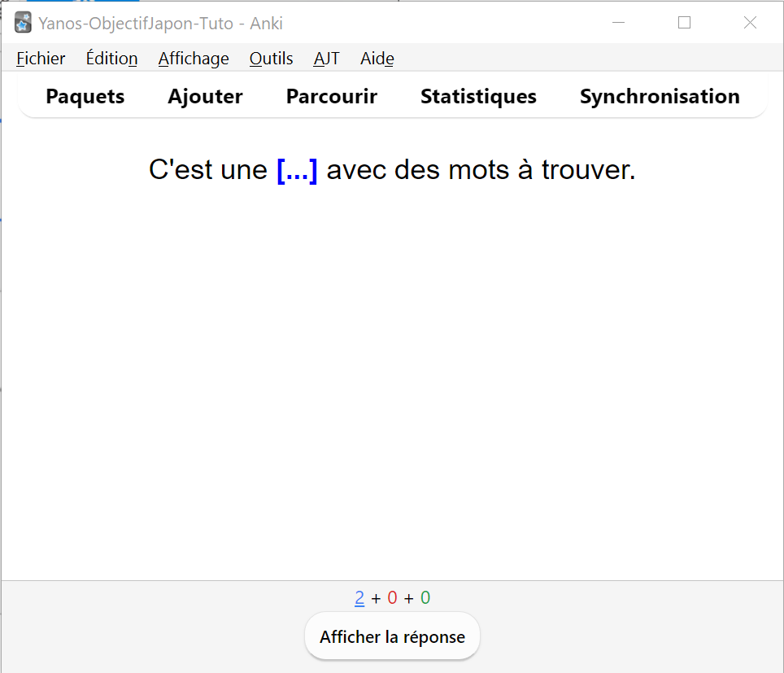Click Ajouter to add a card

206,97
